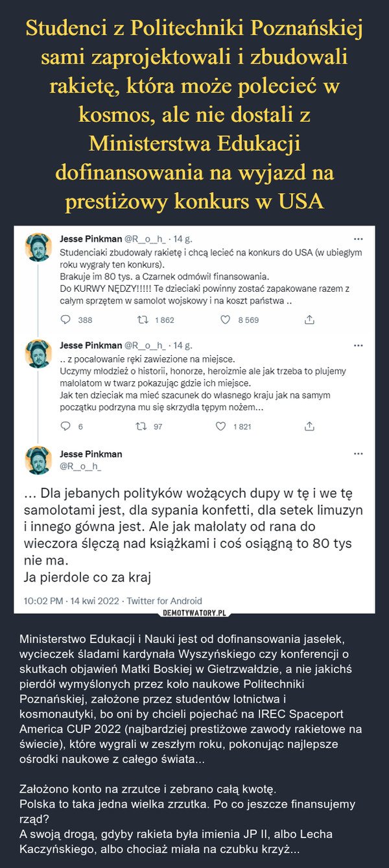Click the share icon on the first tweet
This screenshot has width=389, height=868.
click(309, 320)
